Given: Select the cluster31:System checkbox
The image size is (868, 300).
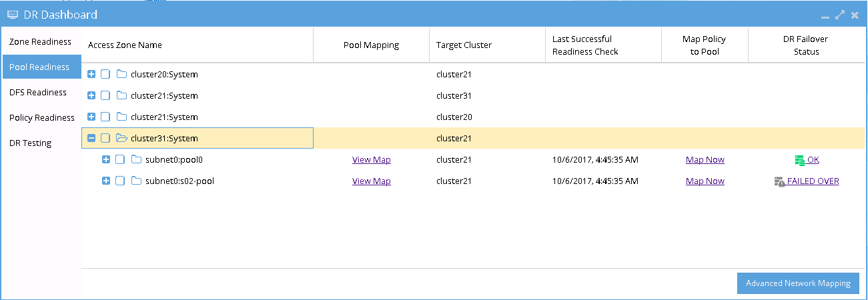Looking at the screenshot, I should [x=105, y=139].
